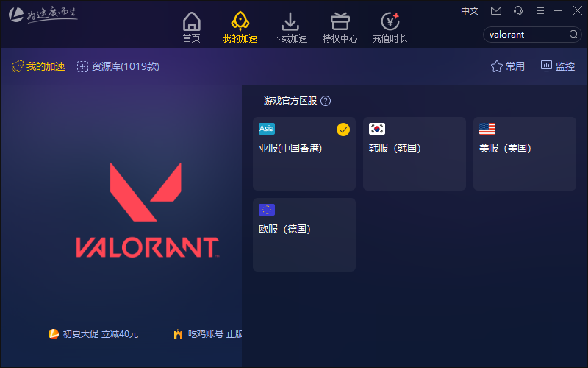Click the 游戏官方区服 heading text
588x368 pixels.
290,101
